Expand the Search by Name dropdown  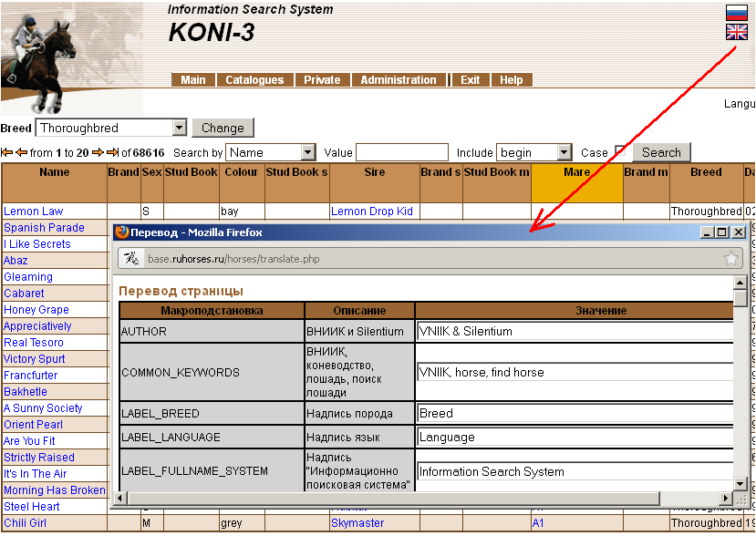[307, 153]
